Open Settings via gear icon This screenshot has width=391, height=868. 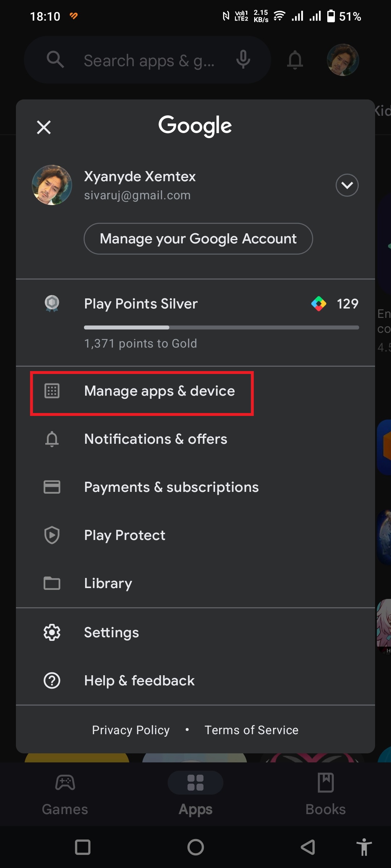[52, 633]
